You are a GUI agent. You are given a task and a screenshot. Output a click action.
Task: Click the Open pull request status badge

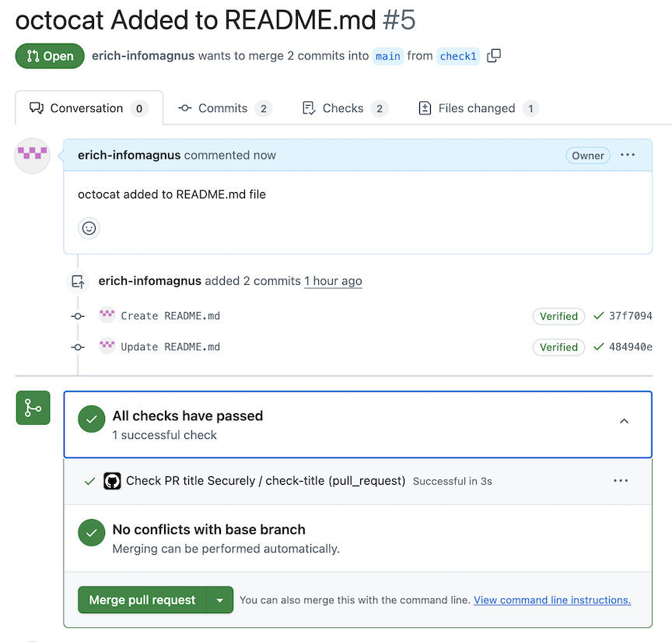click(50, 56)
